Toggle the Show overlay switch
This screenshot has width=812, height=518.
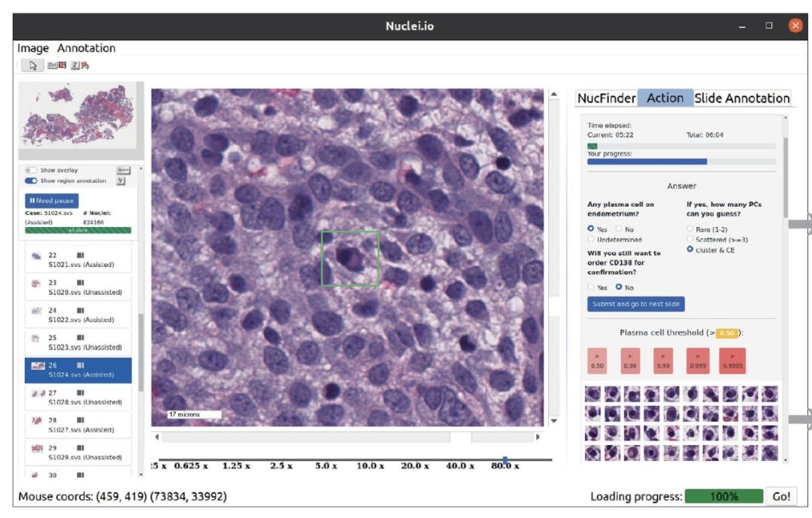[x=31, y=170]
